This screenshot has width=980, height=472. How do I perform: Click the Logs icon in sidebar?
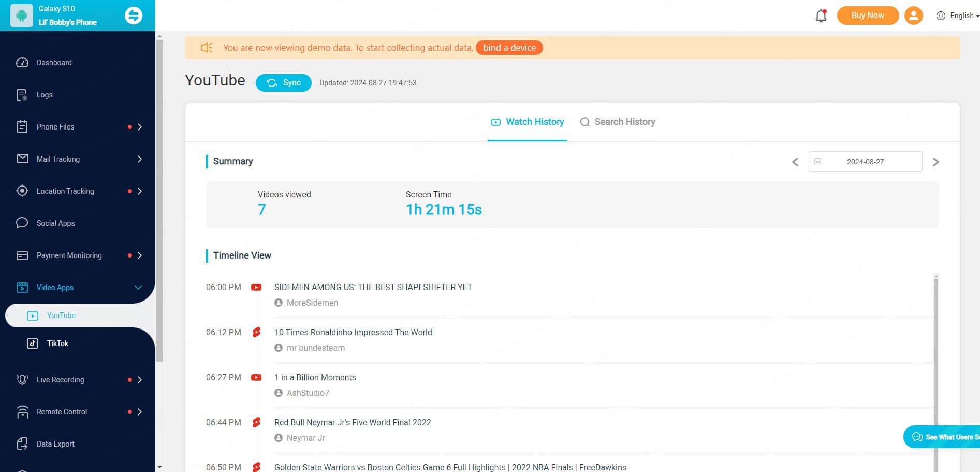point(22,95)
